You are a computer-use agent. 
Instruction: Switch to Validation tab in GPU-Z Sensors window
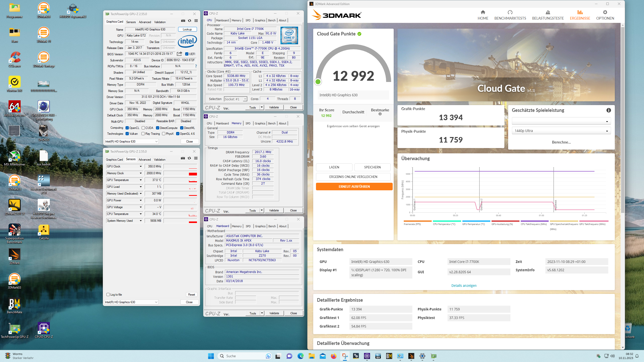159,159
